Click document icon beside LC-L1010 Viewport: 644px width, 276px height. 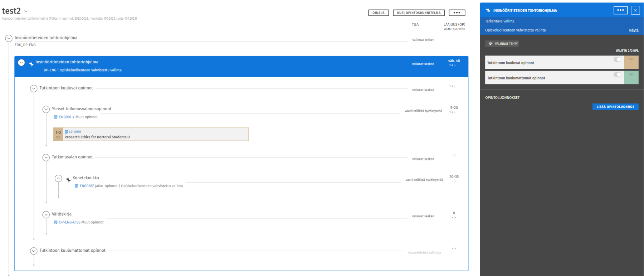(66, 132)
